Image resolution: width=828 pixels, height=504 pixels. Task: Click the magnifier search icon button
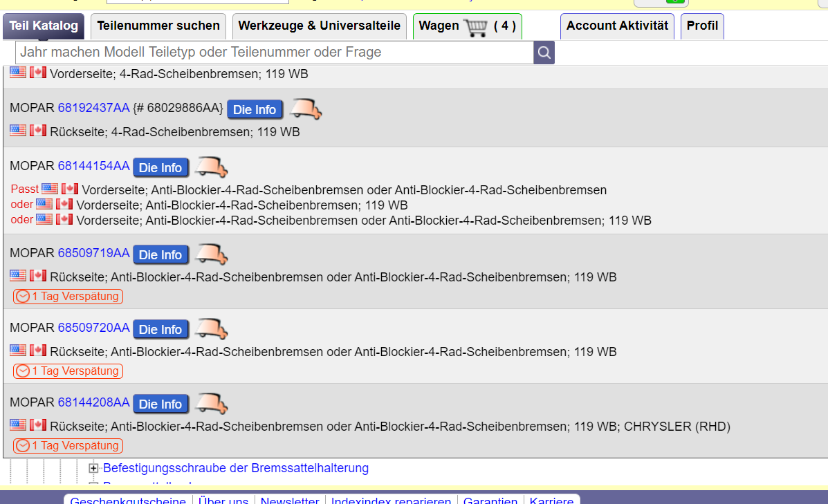[544, 53]
